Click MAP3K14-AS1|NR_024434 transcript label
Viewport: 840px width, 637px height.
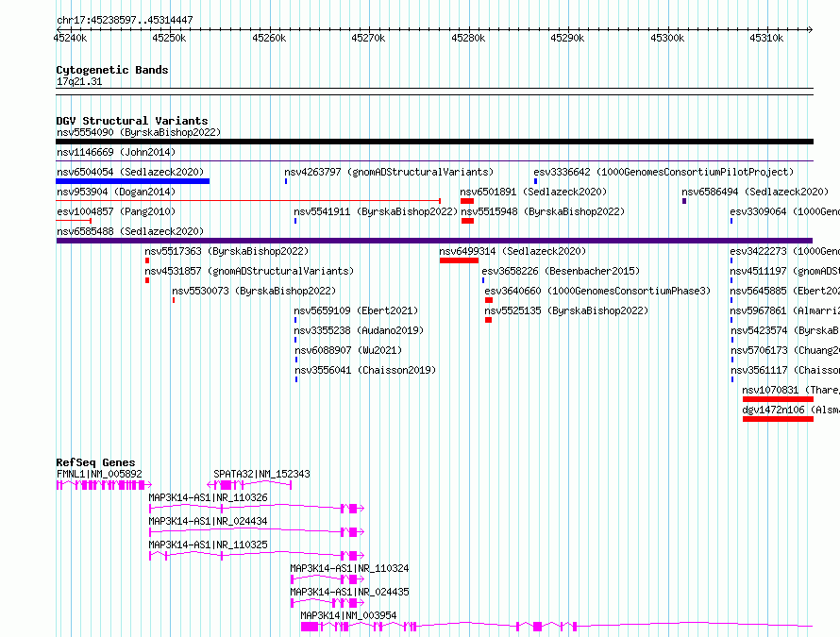208,521
